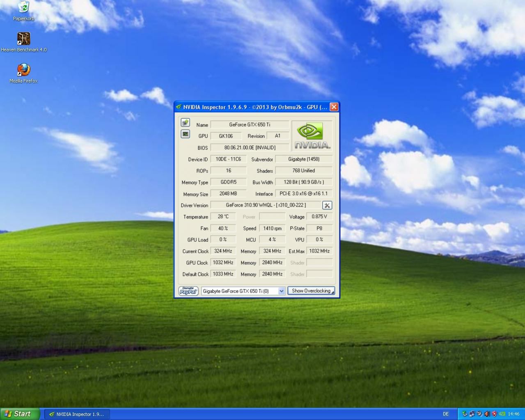
Task: Click the red security shield tray icon
Action: [x=494, y=414]
